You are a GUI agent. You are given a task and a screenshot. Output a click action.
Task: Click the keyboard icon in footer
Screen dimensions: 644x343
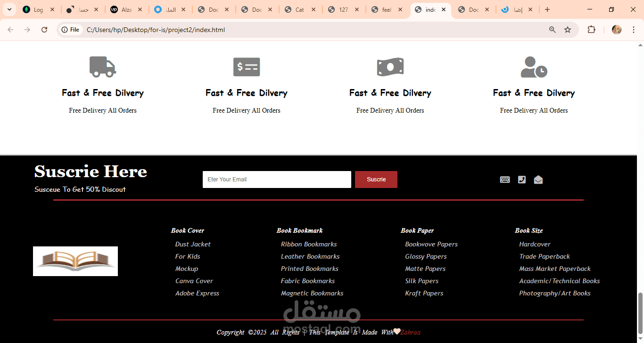[505, 180]
